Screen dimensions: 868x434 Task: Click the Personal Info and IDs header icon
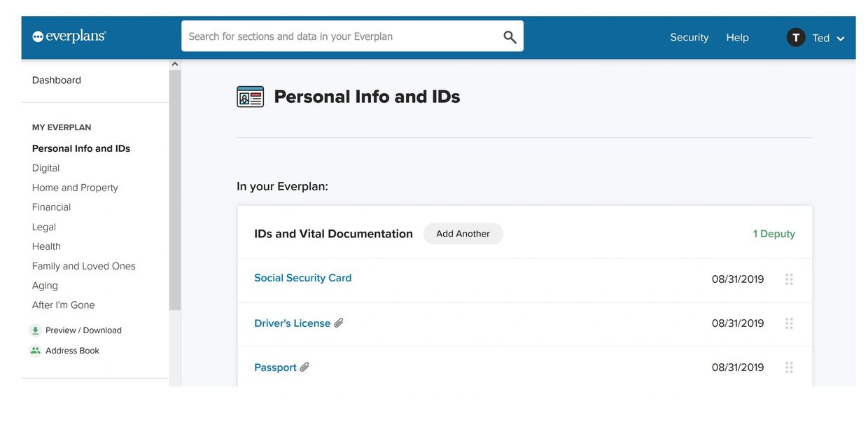(250, 97)
